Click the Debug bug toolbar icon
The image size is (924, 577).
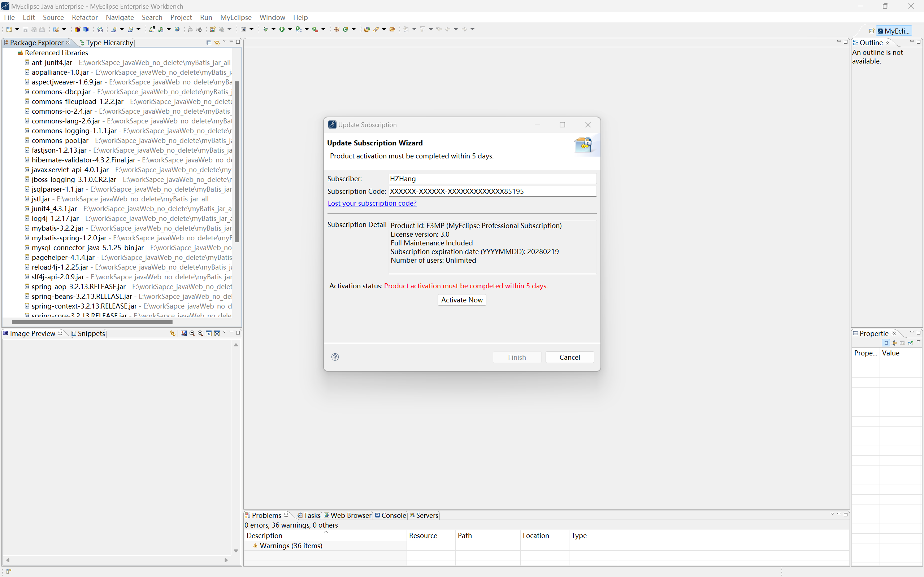tap(265, 29)
